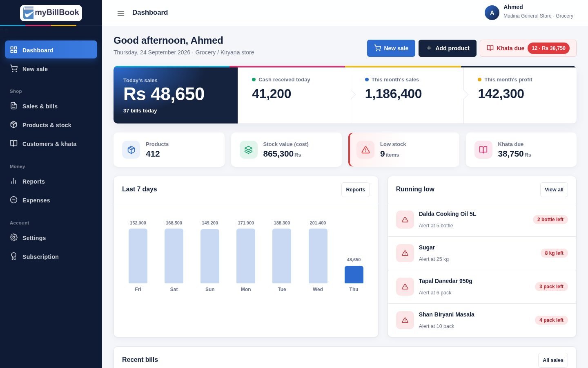
Task: Click the Khata due book icon card
Action: click(x=483, y=150)
